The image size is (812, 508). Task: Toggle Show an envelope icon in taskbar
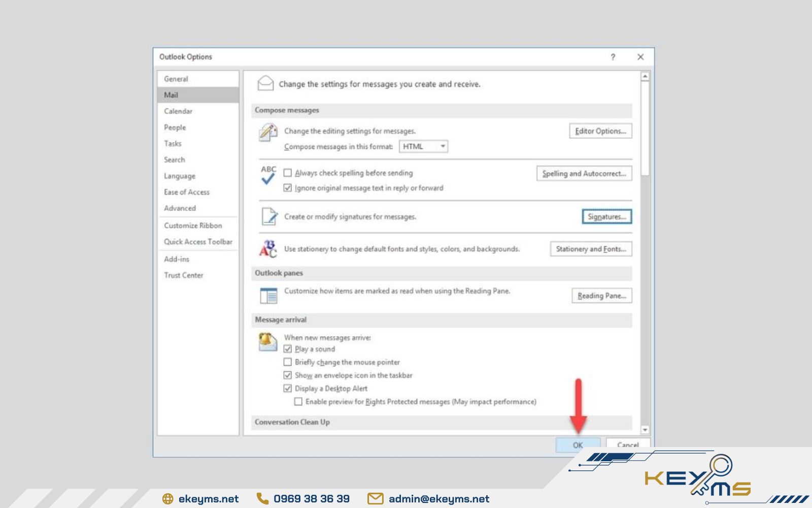tap(288, 375)
